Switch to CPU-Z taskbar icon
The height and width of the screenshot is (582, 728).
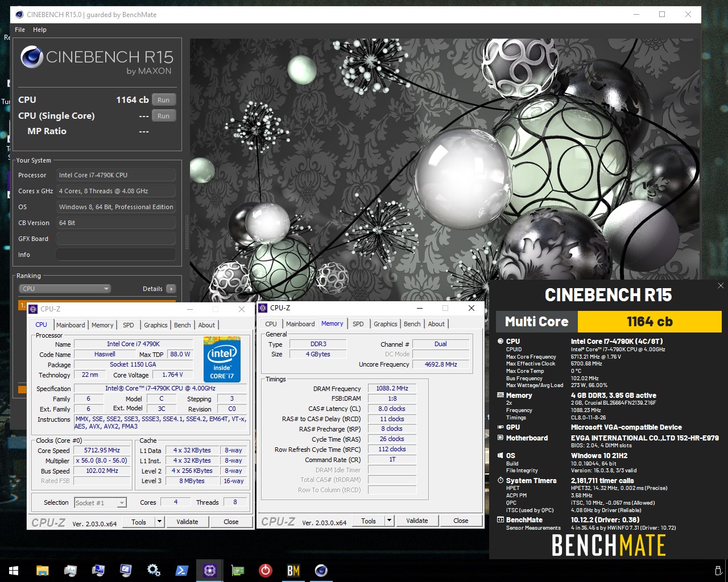209,570
